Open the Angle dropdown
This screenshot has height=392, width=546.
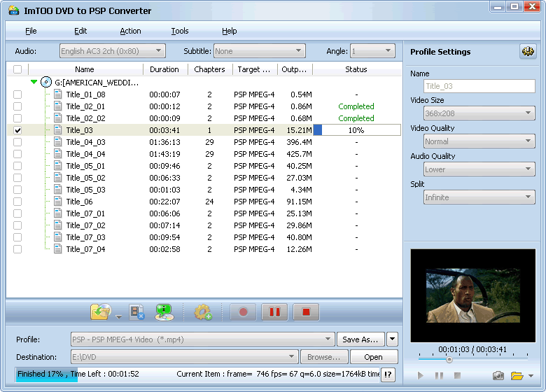pyautogui.click(x=372, y=51)
